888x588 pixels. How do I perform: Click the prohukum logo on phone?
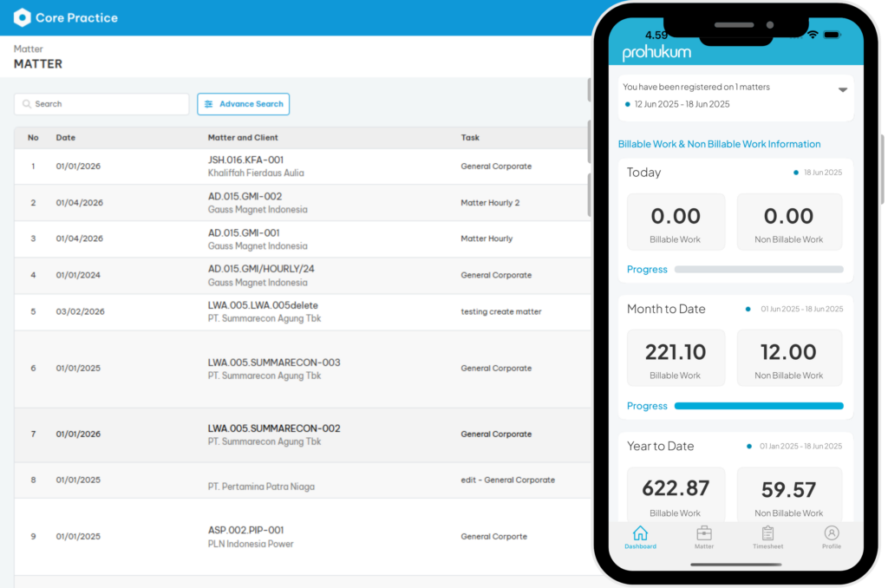tap(657, 53)
